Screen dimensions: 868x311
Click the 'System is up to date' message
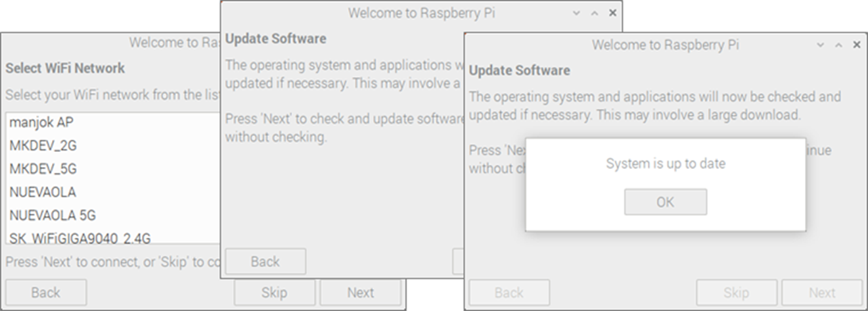(666, 164)
